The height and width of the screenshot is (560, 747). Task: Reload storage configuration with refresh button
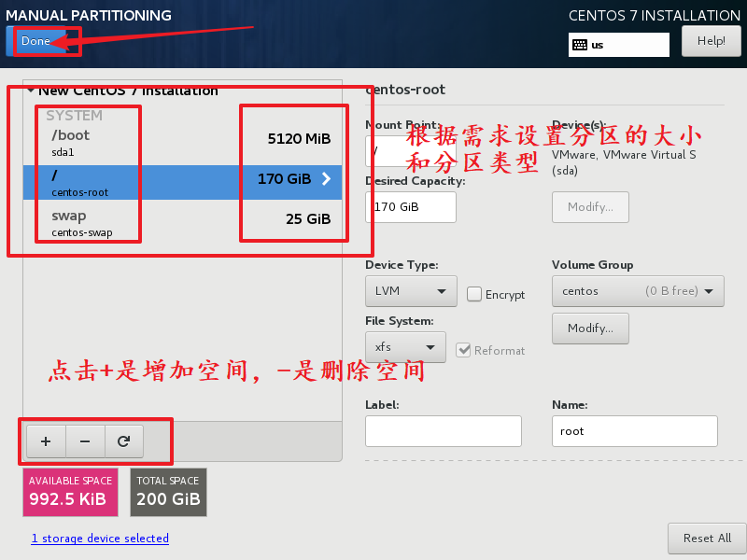point(124,441)
